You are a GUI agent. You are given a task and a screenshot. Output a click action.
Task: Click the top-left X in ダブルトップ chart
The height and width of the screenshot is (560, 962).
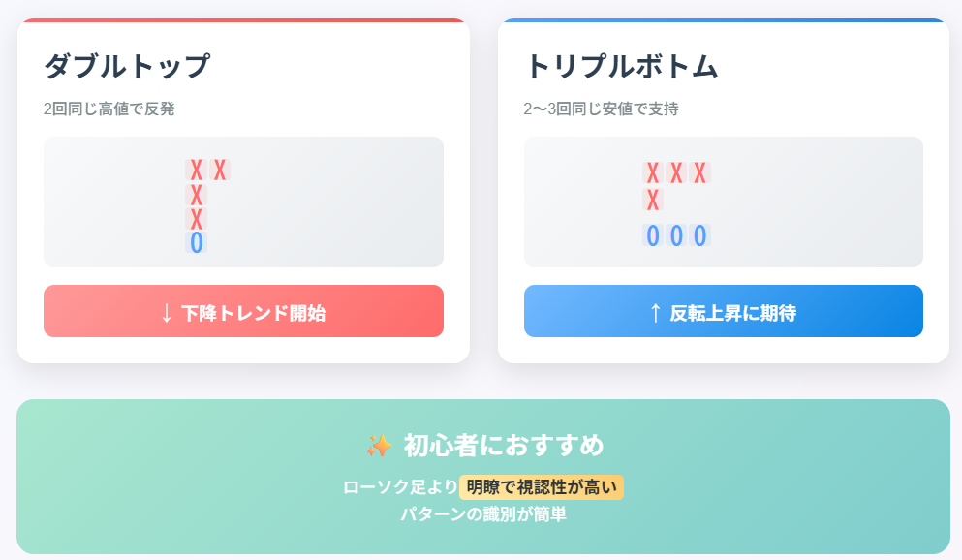[x=197, y=170]
